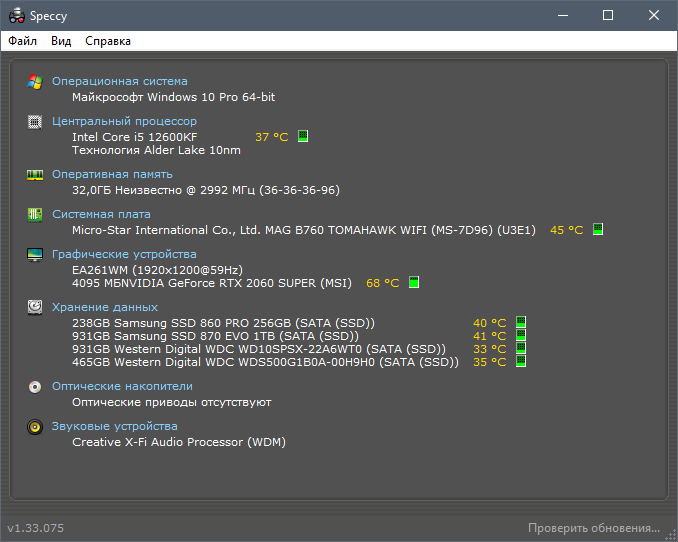Click the resize grip in window corner

[x=670, y=535]
